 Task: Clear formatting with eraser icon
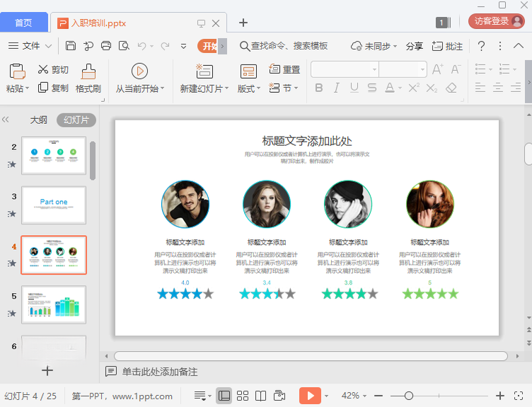click(x=451, y=88)
